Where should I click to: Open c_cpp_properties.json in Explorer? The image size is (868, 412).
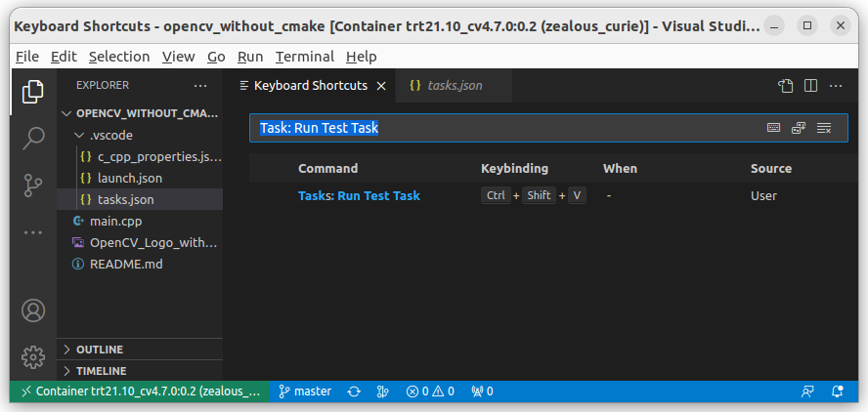click(x=140, y=156)
